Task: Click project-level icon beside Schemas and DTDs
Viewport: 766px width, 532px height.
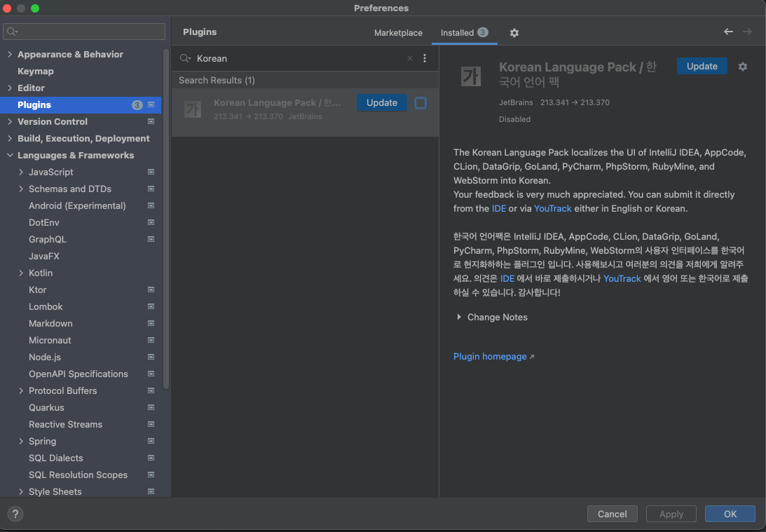Action: tap(151, 189)
